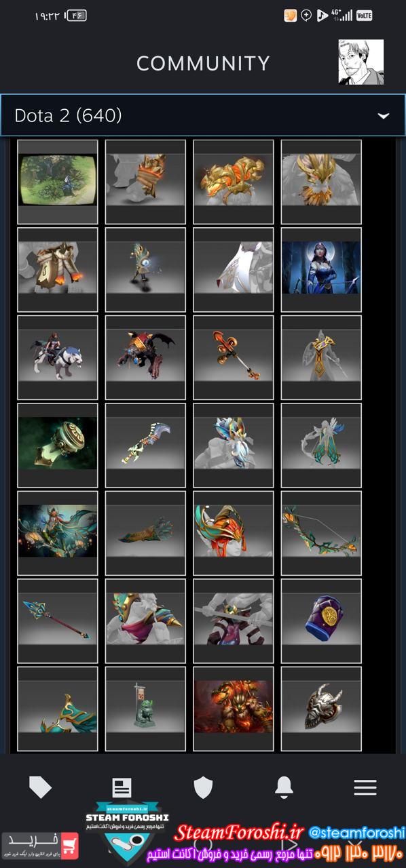Viewport: 406px width, 868px height.
Task: Expand the Dota 2 (640) inventory dropdown
Action: point(203,115)
